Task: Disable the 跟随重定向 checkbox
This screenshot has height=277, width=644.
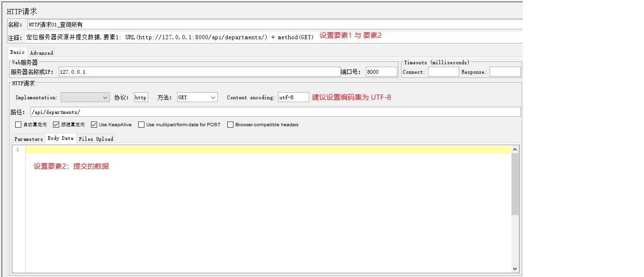Action: (x=56, y=125)
